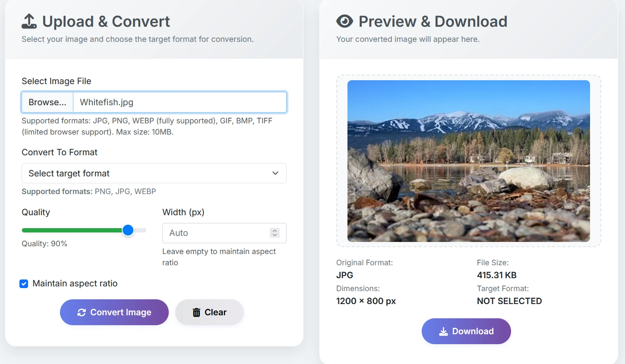Click the up stepper on the Width field
Image resolution: width=625 pixels, height=364 pixels.
tap(275, 230)
